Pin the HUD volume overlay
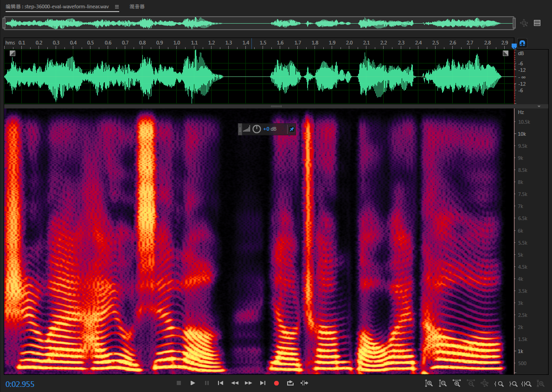The image size is (552, 392). point(291,129)
